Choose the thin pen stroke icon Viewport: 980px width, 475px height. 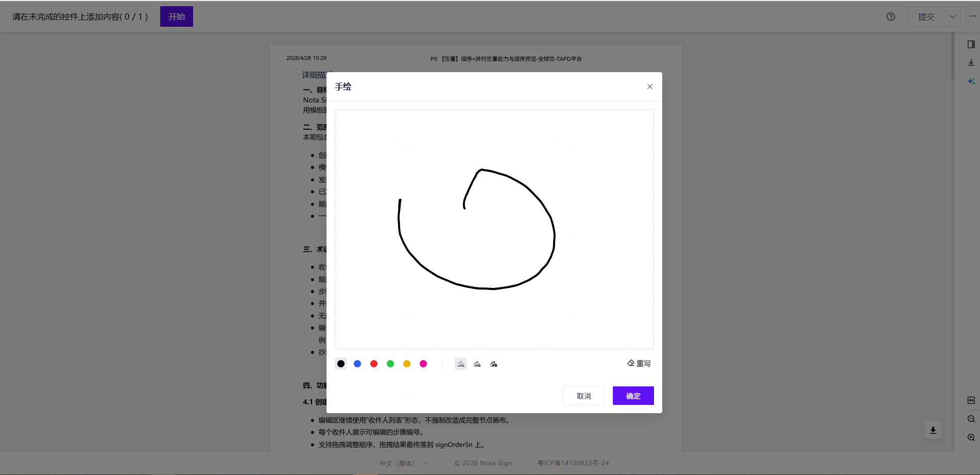point(461,364)
